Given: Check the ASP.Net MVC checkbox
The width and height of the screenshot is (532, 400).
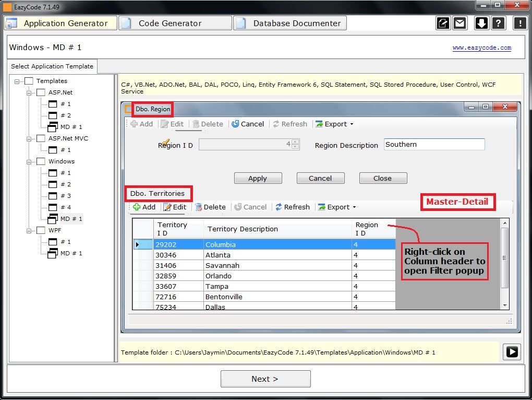Looking at the screenshot, I should 41,138.
